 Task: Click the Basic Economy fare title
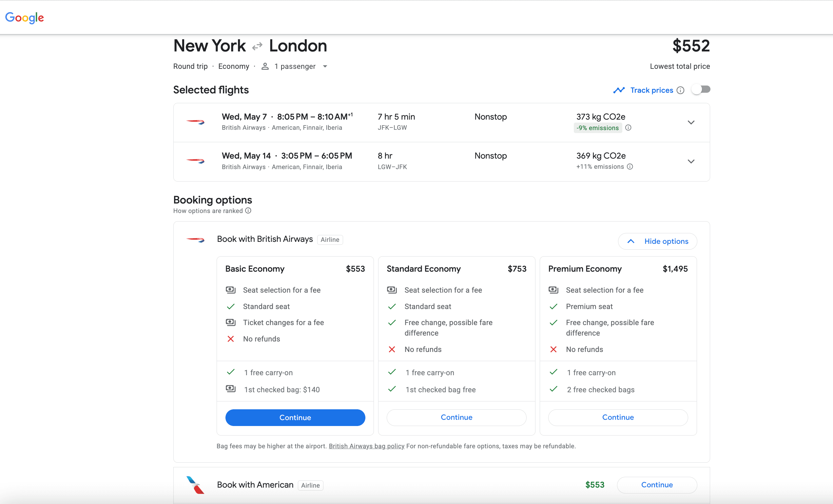click(255, 269)
